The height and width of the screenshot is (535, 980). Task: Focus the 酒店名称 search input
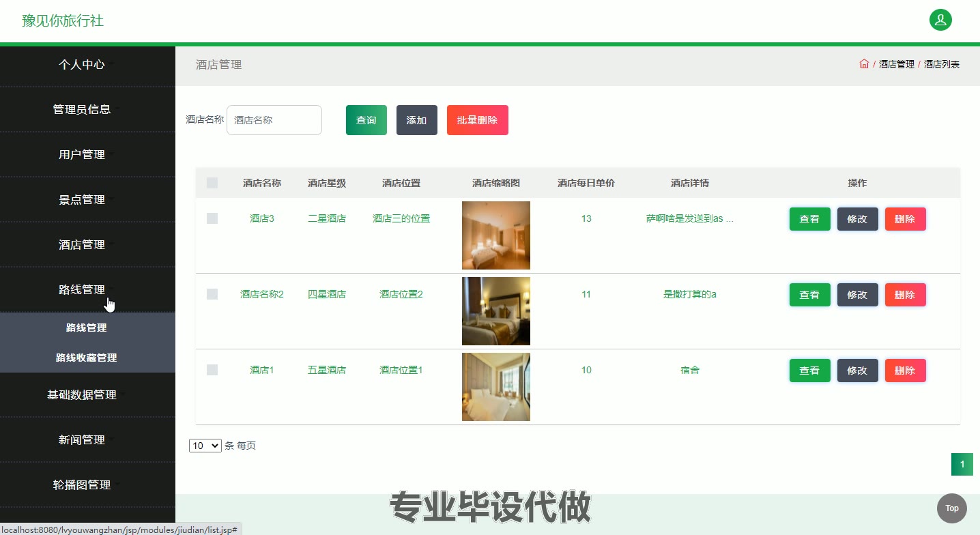coord(274,120)
